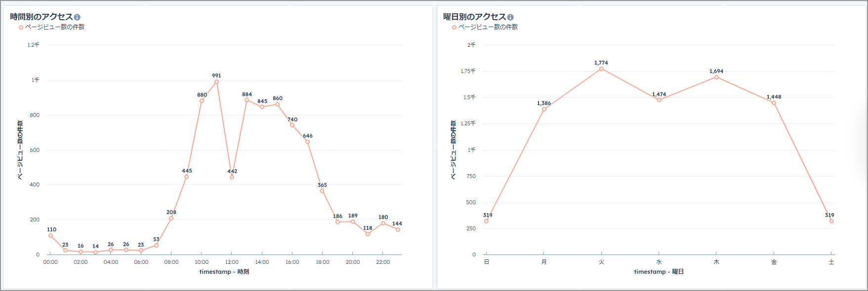
Task: Select the 53 data point marker
Action: [156, 246]
